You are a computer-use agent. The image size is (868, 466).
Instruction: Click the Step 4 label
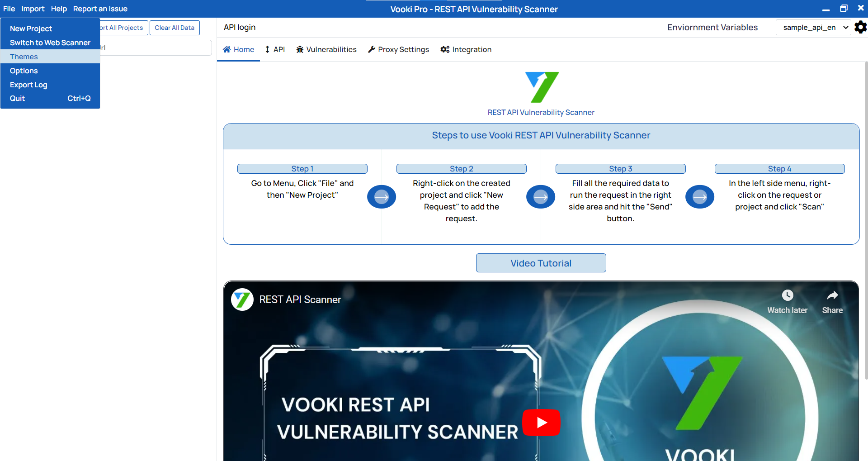coord(780,169)
